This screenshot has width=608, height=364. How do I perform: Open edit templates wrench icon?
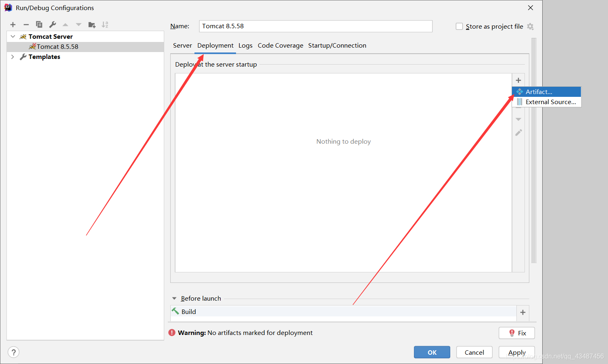(52, 25)
